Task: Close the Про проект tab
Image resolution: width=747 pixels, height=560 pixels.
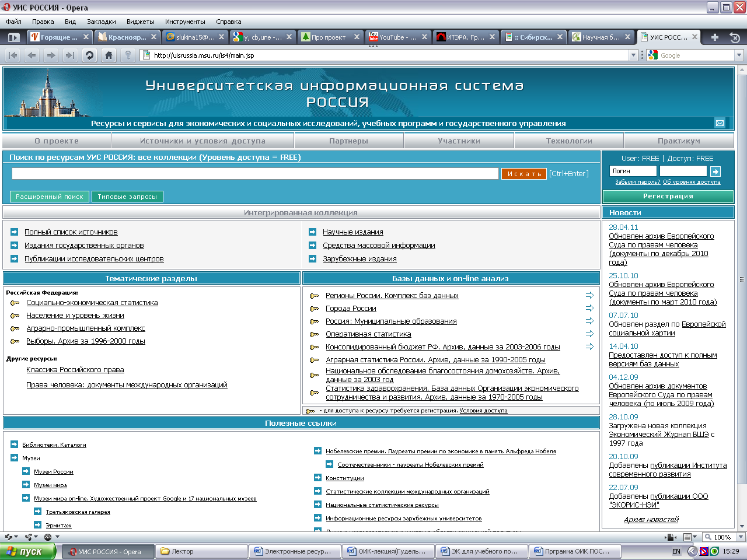Action: click(x=357, y=37)
